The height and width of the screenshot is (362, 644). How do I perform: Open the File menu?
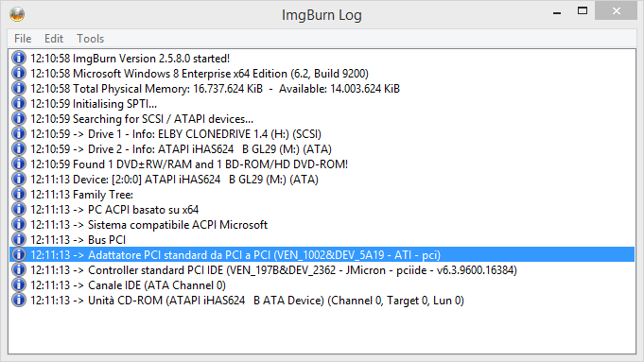(x=23, y=39)
